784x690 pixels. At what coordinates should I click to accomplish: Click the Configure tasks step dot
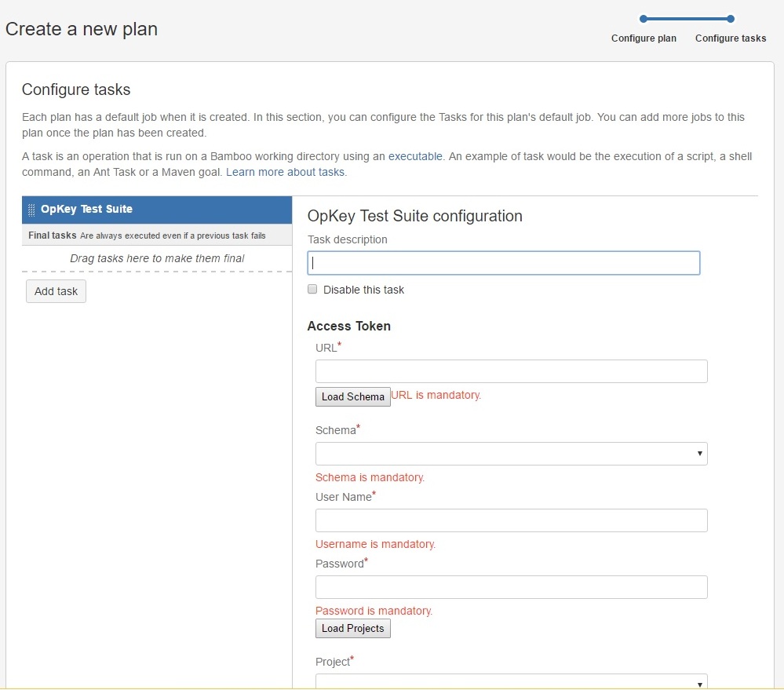coord(731,19)
